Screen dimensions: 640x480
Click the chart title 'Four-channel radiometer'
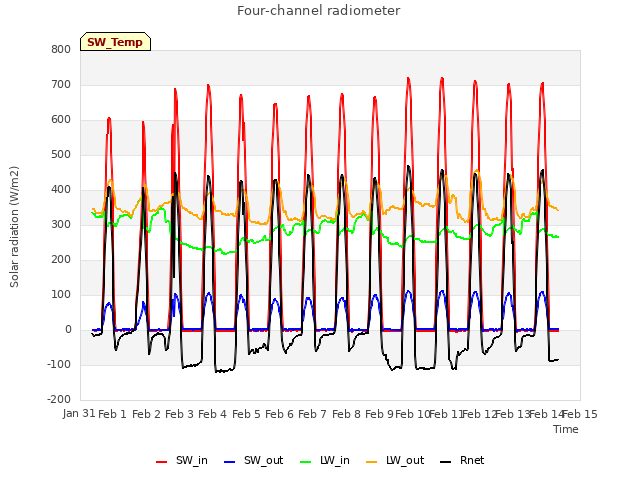click(319, 11)
